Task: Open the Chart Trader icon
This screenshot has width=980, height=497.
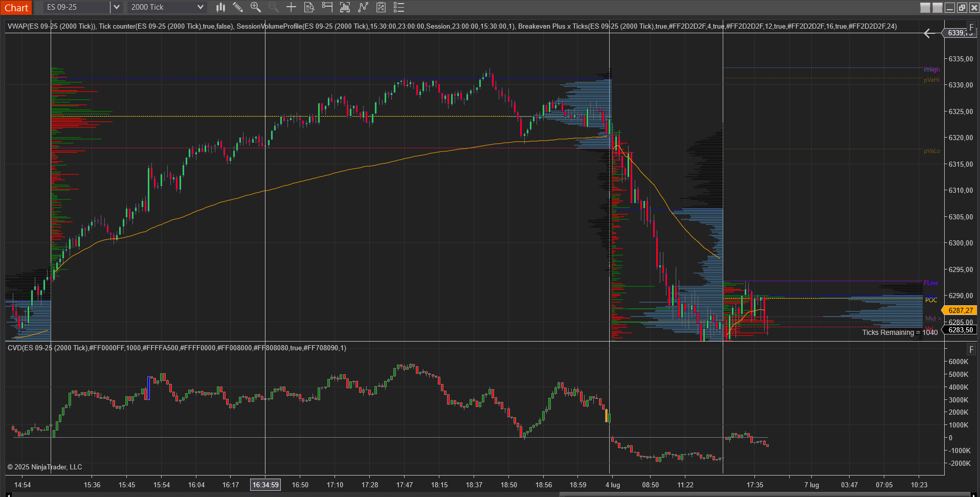Action: coord(327,7)
